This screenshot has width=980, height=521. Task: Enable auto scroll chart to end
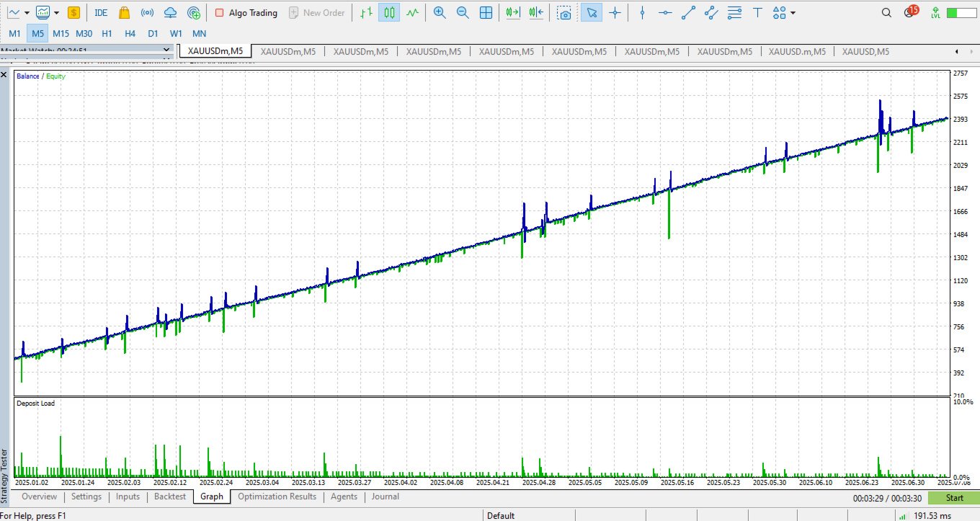(513, 12)
